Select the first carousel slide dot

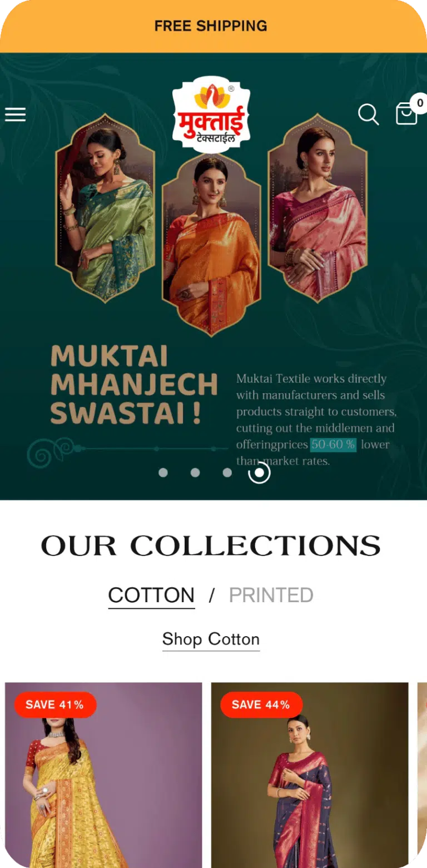click(163, 473)
